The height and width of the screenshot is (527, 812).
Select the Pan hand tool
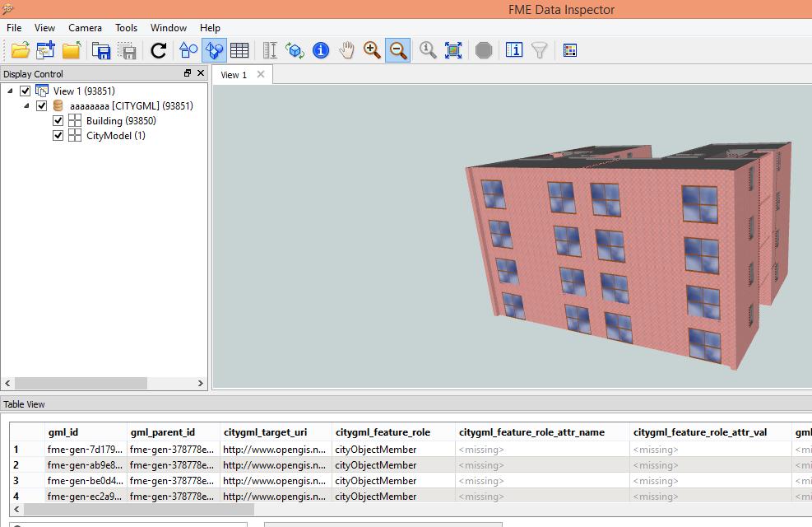[346, 50]
